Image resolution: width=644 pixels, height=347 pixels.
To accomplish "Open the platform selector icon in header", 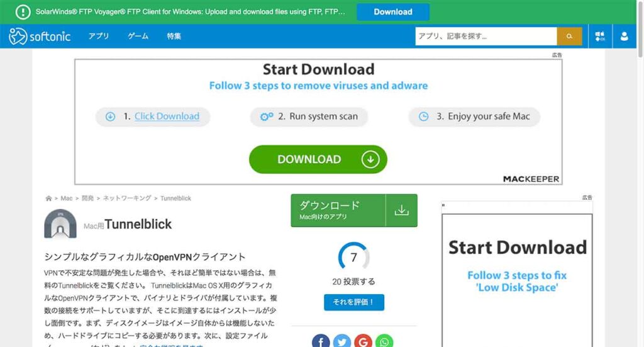I will [599, 37].
